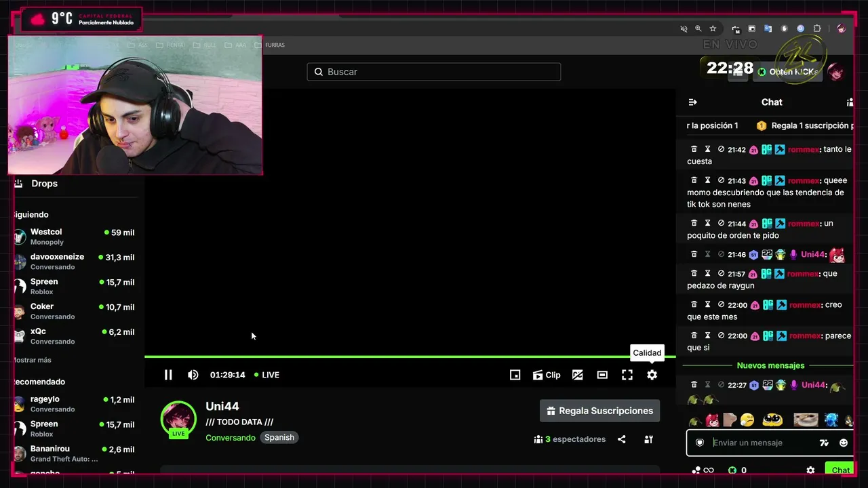Open the Conversando category link
Image resolution: width=868 pixels, height=488 pixels.
pyautogui.click(x=231, y=438)
